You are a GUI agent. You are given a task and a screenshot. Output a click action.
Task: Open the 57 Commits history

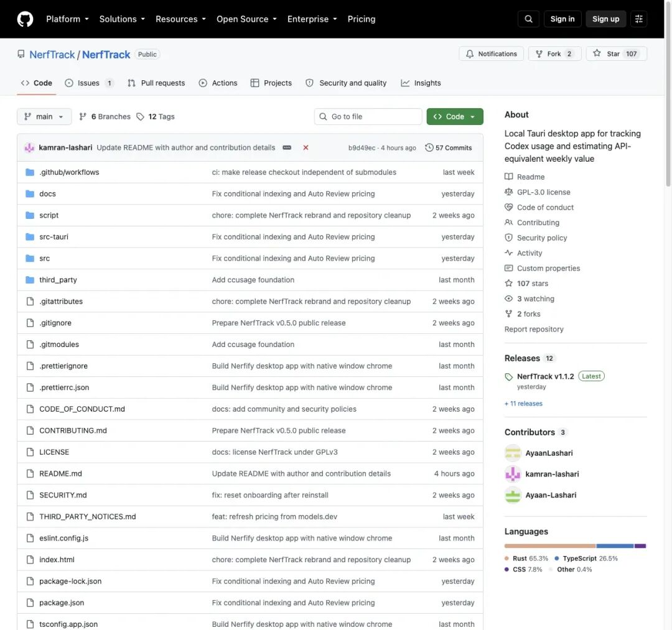[x=448, y=148]
